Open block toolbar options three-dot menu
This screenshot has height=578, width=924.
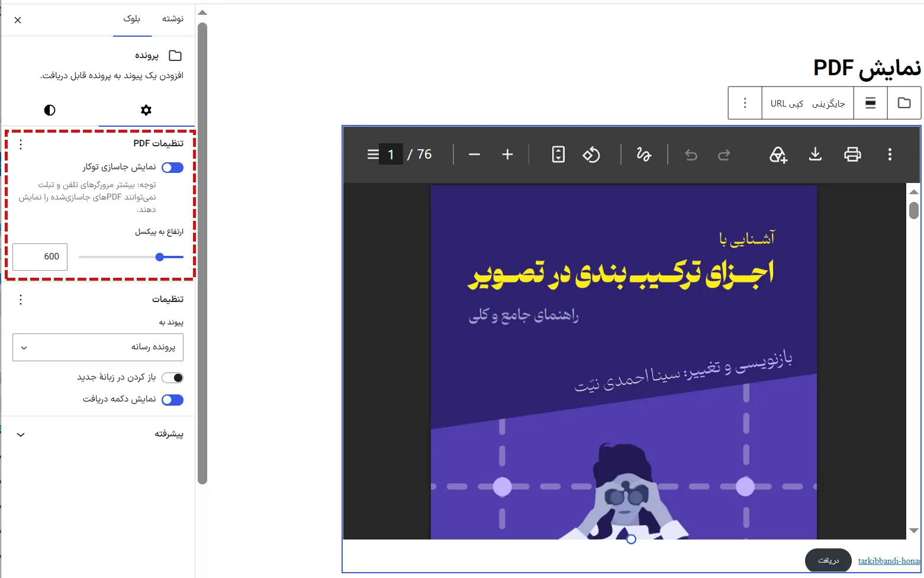pos(745,103)
